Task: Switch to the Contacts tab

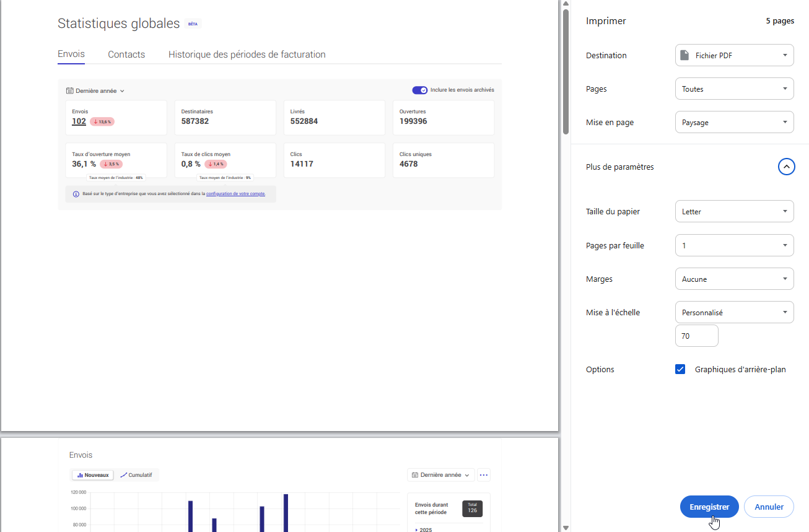Action: 126,55
